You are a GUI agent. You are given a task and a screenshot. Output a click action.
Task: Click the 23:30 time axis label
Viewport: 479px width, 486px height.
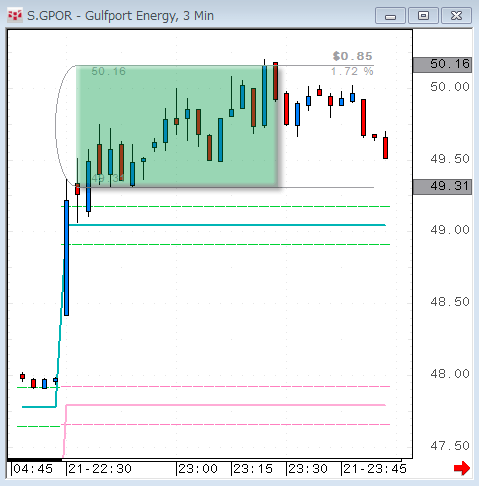(x=308, y=469)
